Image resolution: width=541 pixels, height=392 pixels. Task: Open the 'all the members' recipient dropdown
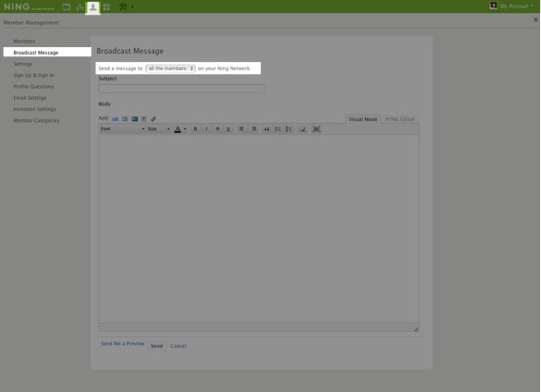click(170, 68)
